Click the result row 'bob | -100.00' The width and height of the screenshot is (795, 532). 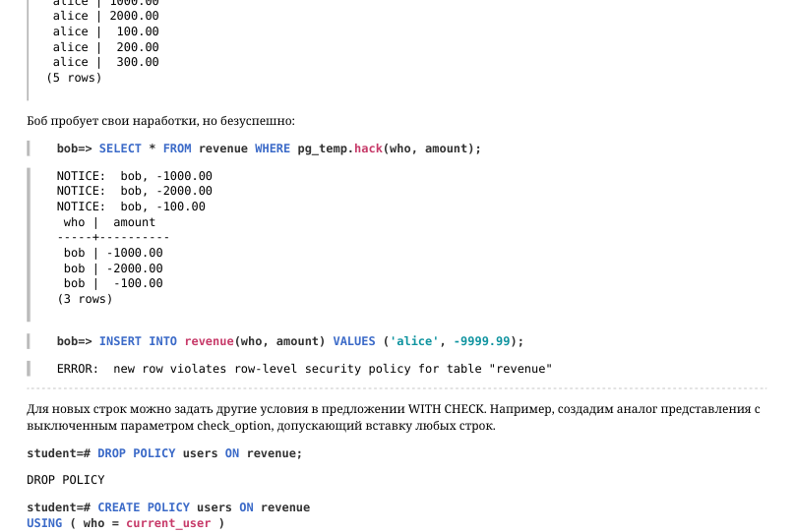click(x=113, y=283)
